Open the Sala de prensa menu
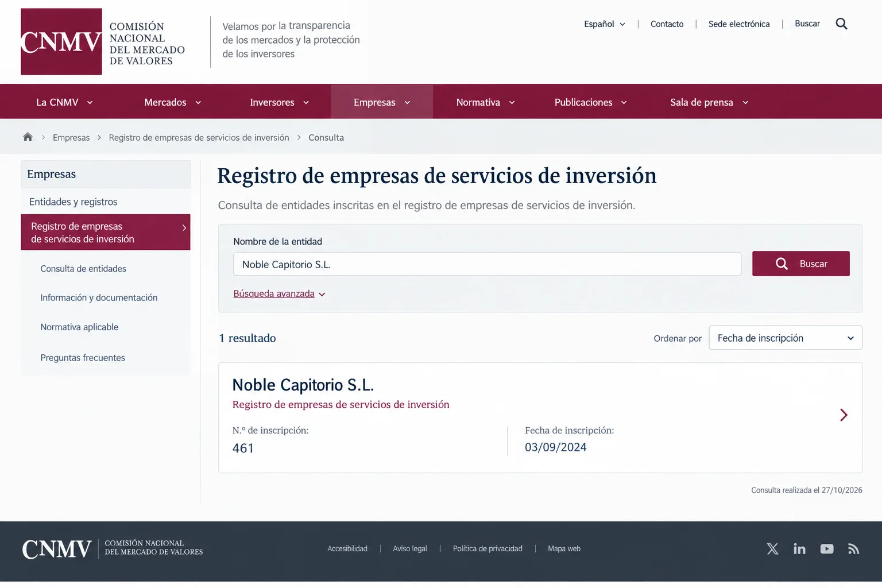Screen dimensions: 882x588 (709, 102)
